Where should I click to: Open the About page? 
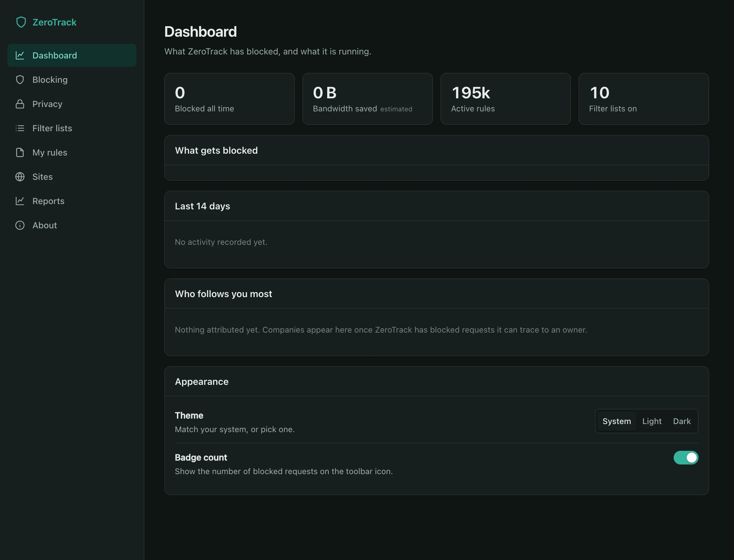72,225
